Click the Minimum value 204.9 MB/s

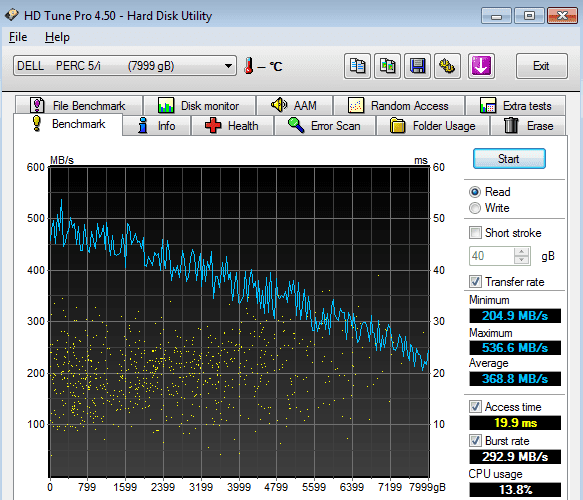click(x=515, y=316)
